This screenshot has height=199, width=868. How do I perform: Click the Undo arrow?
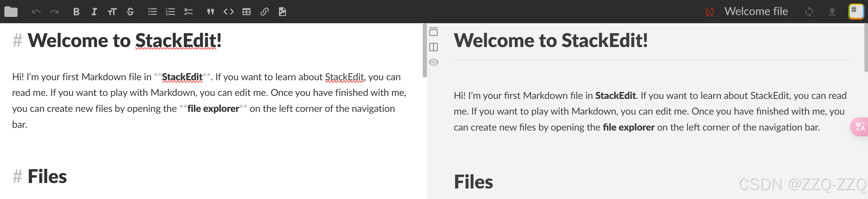coord(36,12)
